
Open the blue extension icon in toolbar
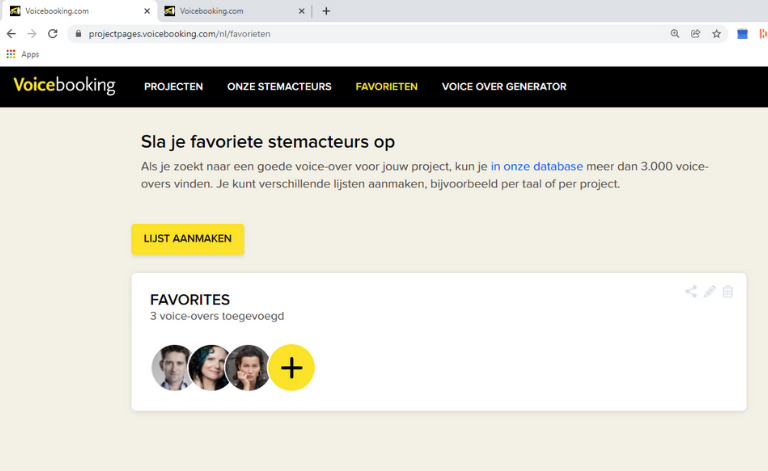[743, 34]
